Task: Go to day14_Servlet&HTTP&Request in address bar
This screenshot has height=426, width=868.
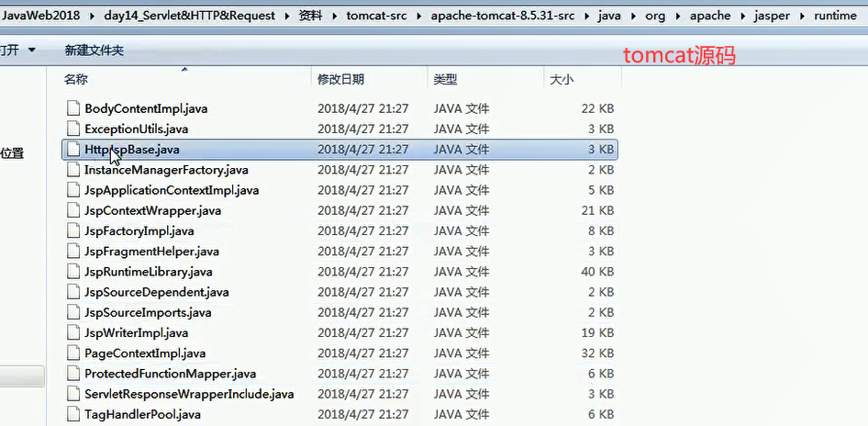Action: (189, 16)
